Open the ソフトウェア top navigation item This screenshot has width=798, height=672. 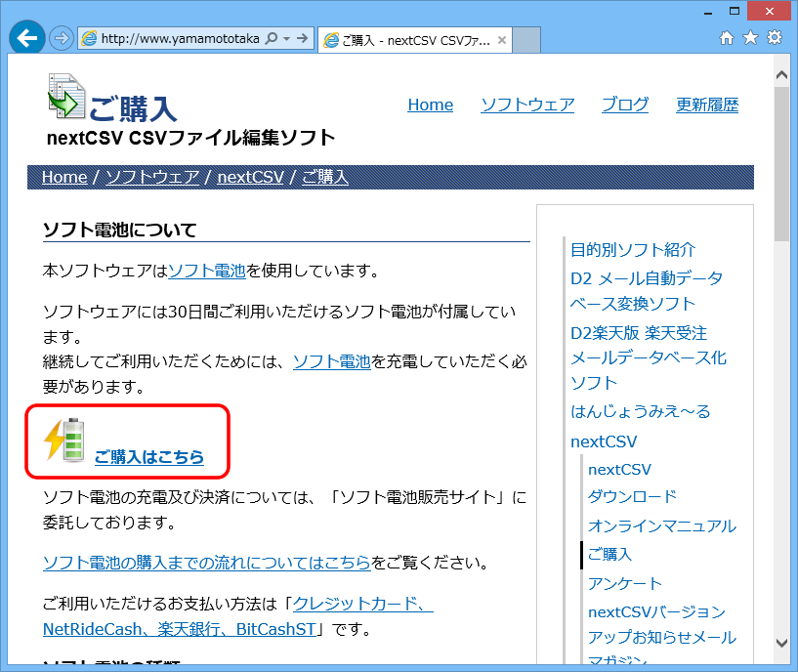pyautogui.click(x=526, y=105)
